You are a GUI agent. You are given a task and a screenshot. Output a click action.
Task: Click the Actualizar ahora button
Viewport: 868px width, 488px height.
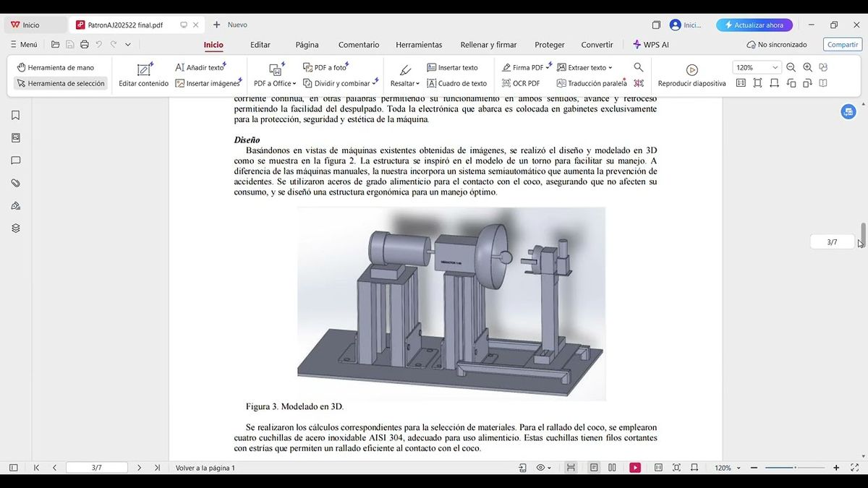(x=754, y=25)
